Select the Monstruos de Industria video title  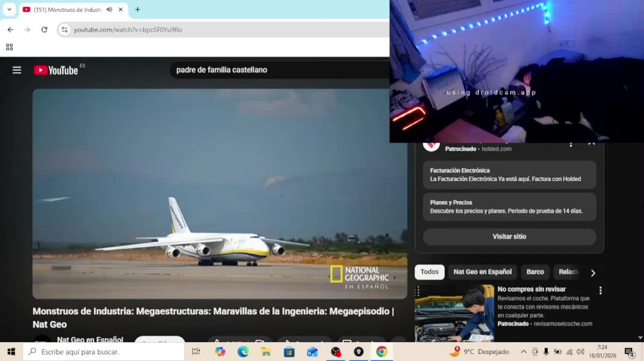[x=213, y=317]
